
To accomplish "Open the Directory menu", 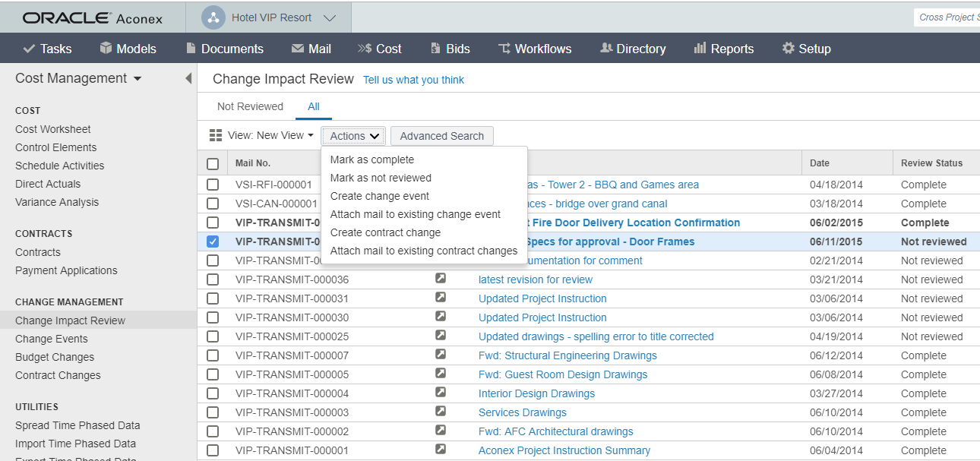I will (x=633, y=49).
